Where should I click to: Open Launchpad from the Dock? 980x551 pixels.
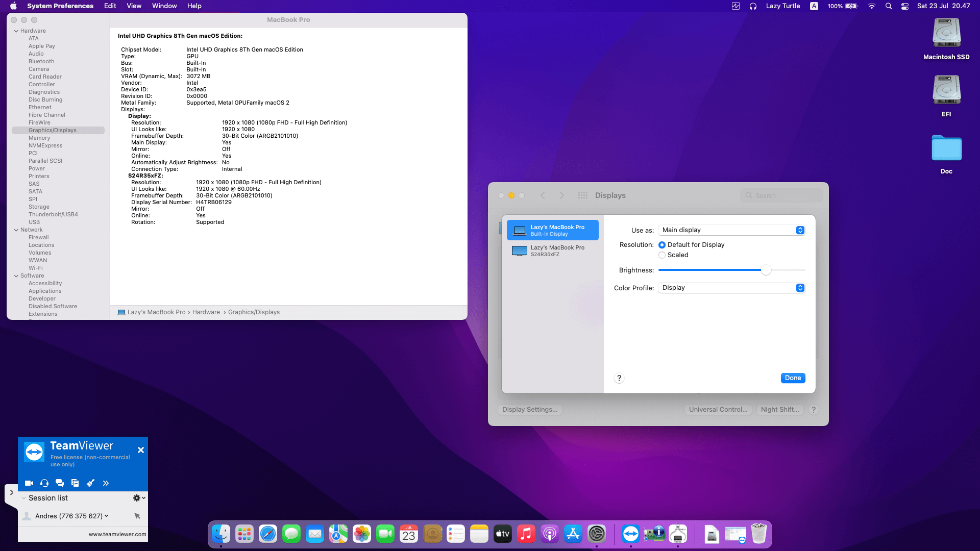(244, 534)
